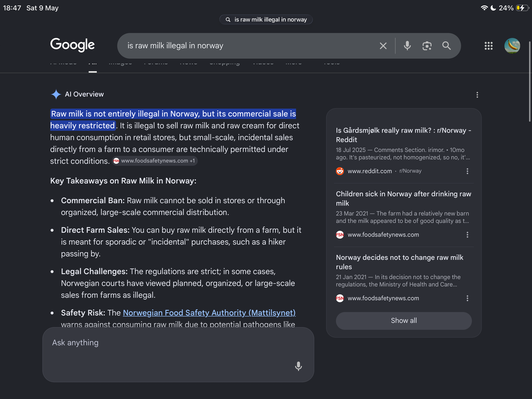
Task: Tap the address bar showing the search query
Action: pos(266,19)
